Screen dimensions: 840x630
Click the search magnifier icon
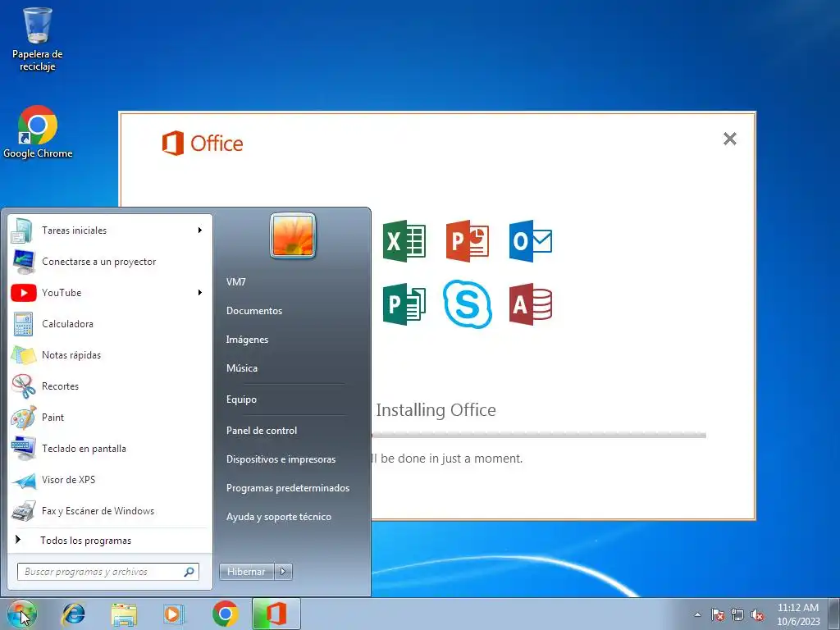189,572
